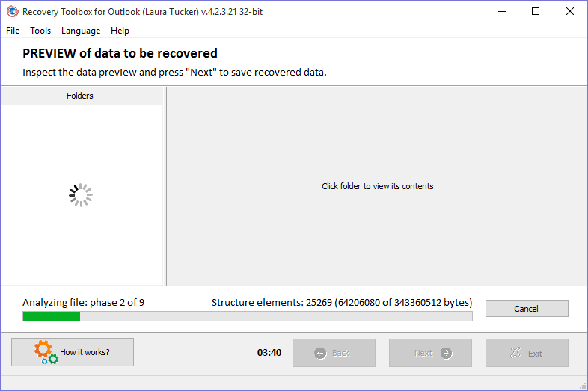Screen dimensions: 588x391
Task: Close the Recovery Toolbox window
Action: click(570, 12)
